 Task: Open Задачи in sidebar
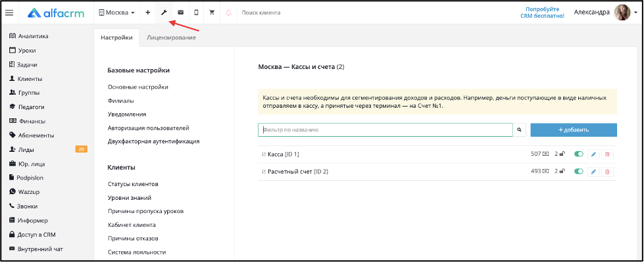pos(23,64)
